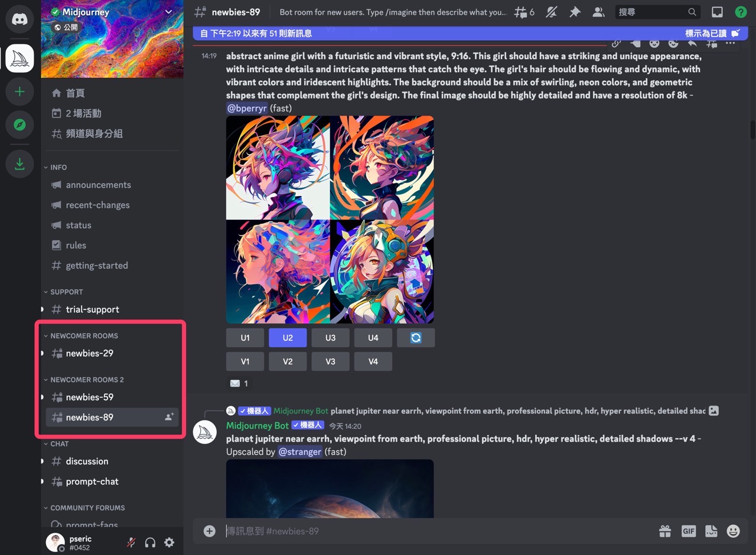Click the plus attach button in message box

click(x=209, y=531)
